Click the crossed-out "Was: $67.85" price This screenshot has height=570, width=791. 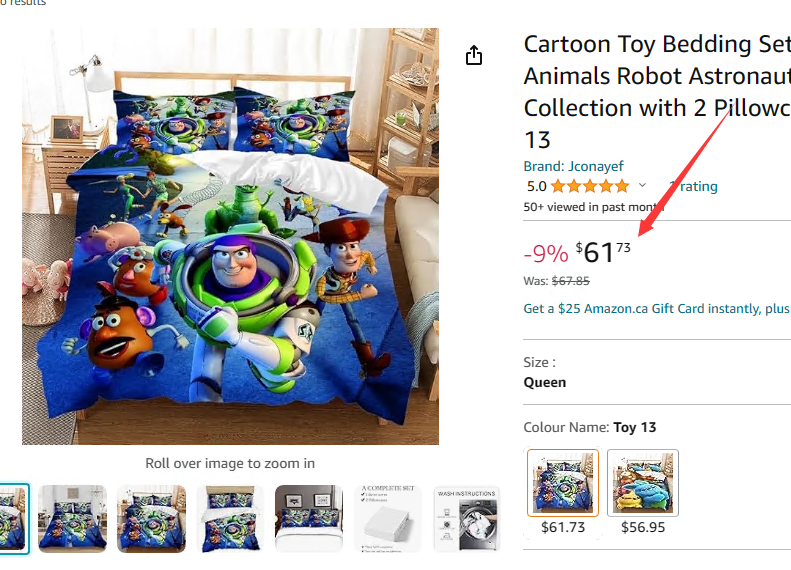[570, 281]
